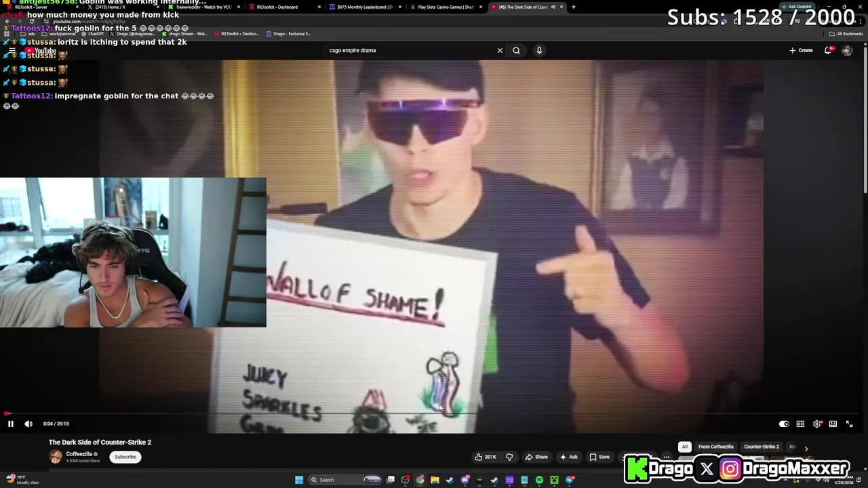Open File Explorer from the taskbar
Screen dimensions: 868x488
coord(435,480)
